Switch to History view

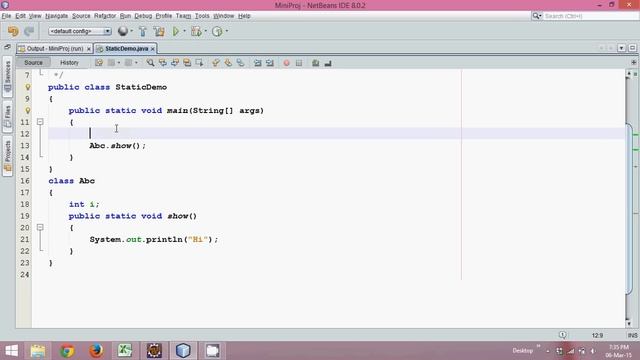[69, 63]
